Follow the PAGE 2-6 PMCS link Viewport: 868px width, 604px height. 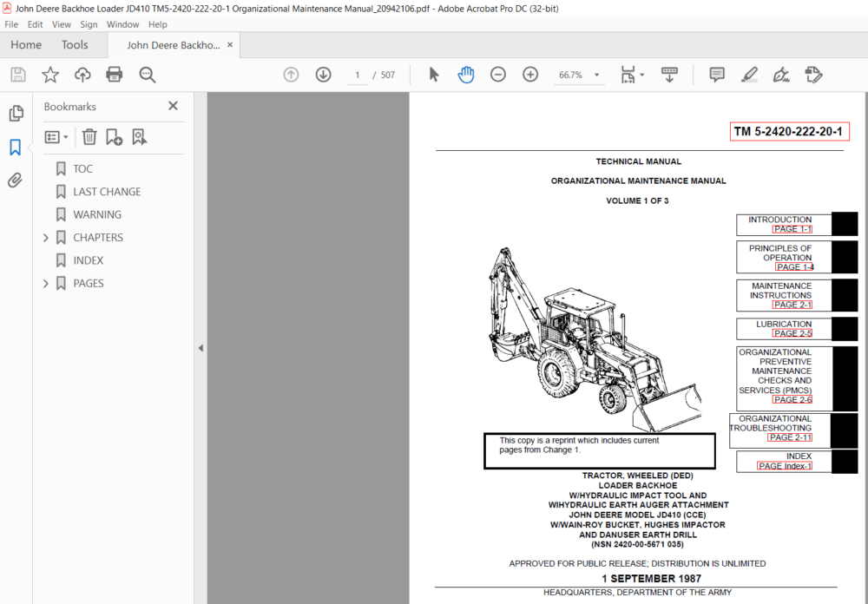click(792, 400)
